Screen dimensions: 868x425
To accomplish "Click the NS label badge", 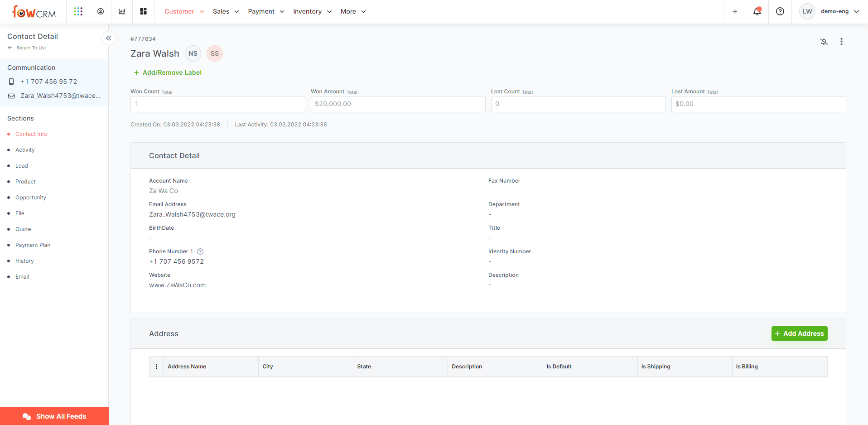I will pos(193,53).
